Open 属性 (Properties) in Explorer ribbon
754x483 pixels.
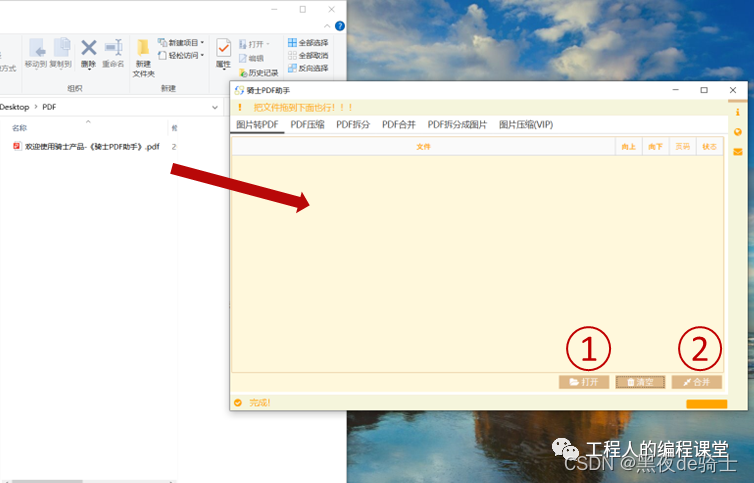tap(223, 53)
